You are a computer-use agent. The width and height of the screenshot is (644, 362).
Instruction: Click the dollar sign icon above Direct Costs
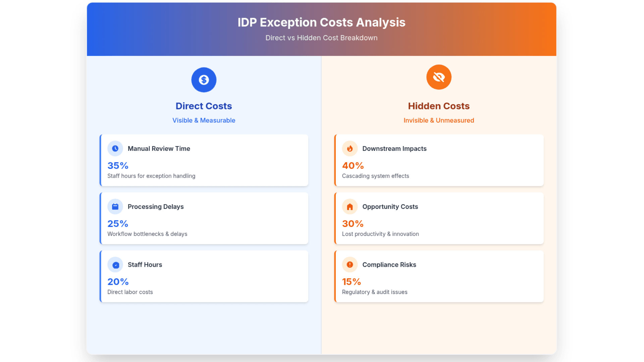(x=204, y=80)
